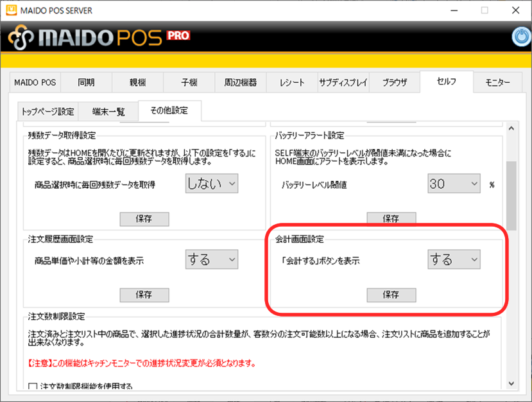The image size is (532, 402).
Task: Click the 残数データ取得設定 group heading
Action: tap(62, 135)
